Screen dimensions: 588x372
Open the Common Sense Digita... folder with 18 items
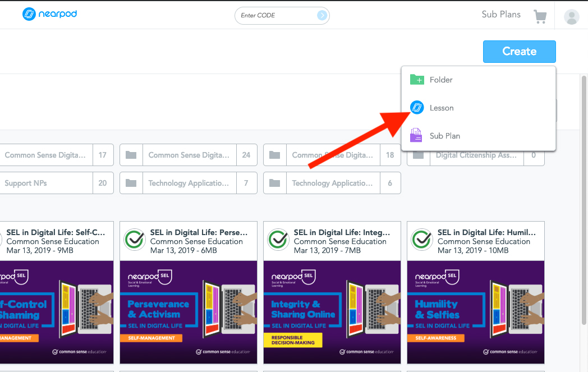(332, 155)
